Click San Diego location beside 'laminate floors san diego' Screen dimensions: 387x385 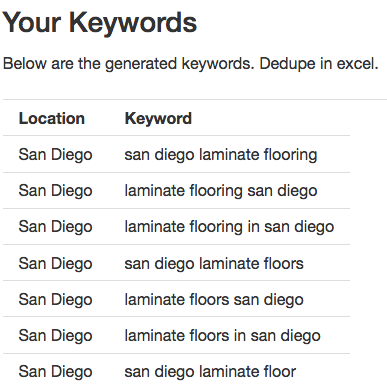pos(55,300)
